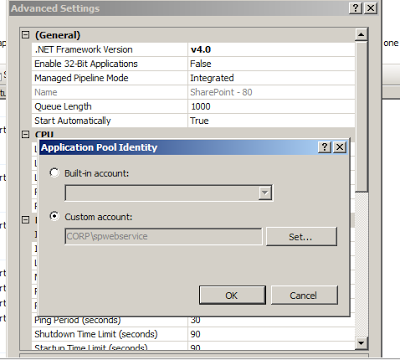
Task: Select the Queue Length property
Action: point(63,107)
